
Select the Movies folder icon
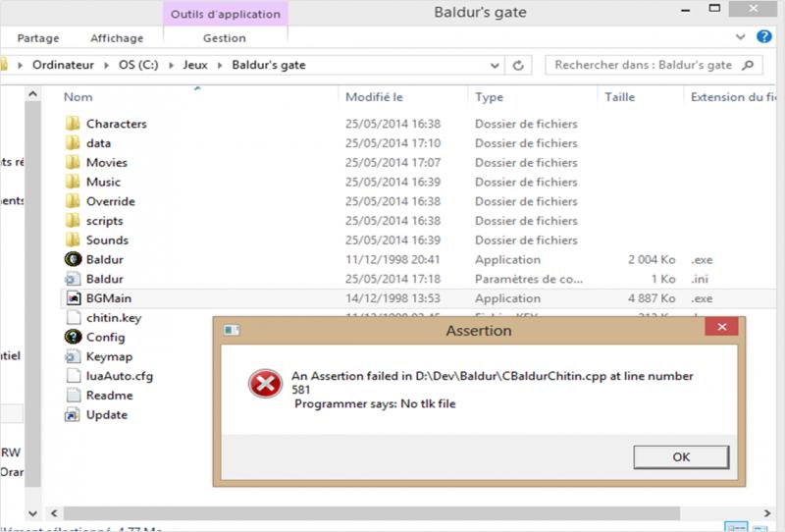click(73, 162)
